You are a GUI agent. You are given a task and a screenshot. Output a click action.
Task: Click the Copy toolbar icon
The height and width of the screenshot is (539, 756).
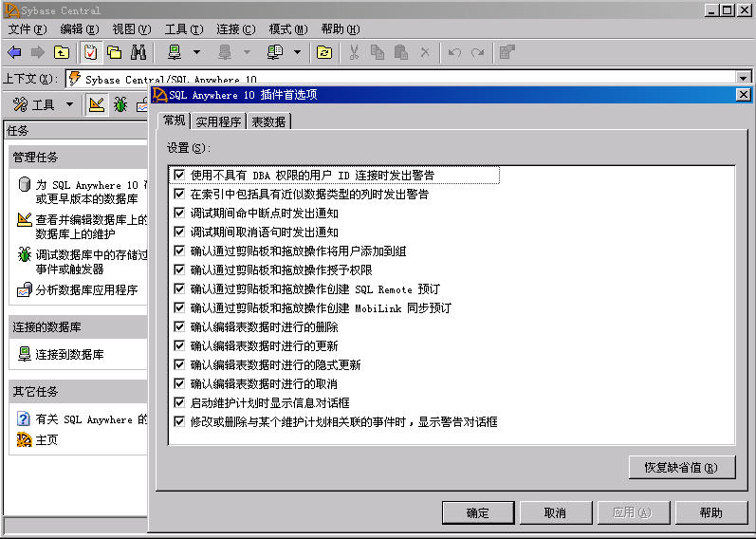378,52
